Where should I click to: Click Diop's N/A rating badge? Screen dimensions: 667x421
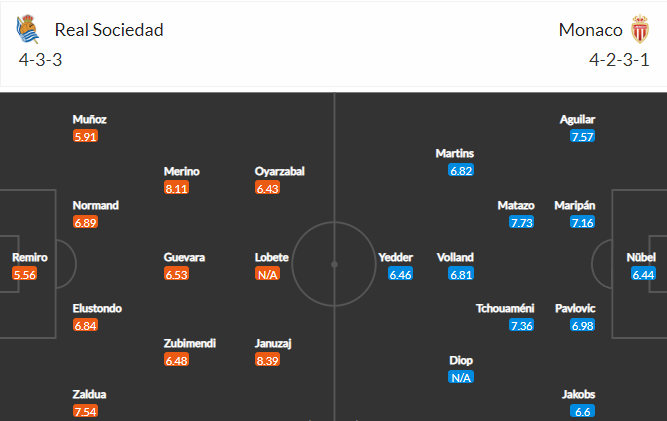click(461, 377)
